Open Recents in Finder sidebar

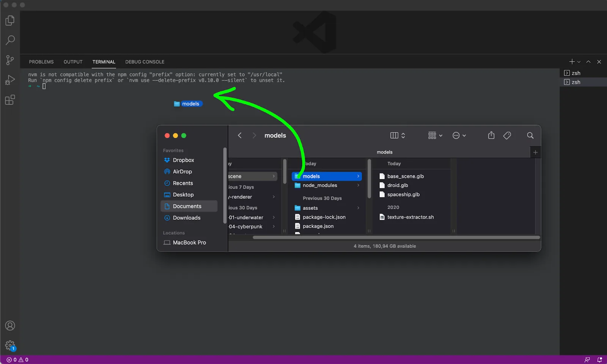pyautogui.click(x=189, y=183)
